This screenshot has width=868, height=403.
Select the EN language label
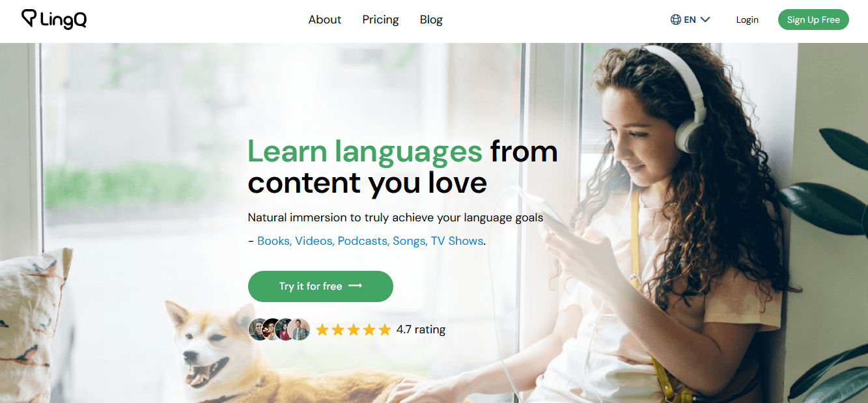pyautogui.click(x=690, y=20)
